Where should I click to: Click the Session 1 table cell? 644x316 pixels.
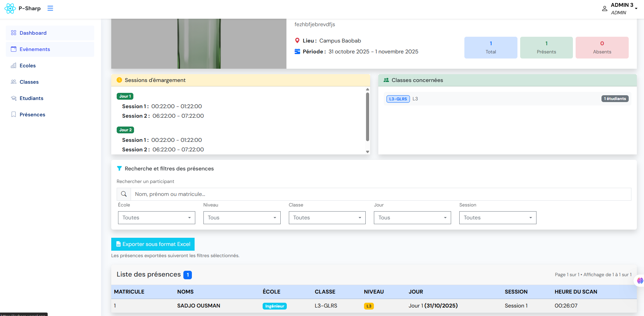tap(516, 306)
